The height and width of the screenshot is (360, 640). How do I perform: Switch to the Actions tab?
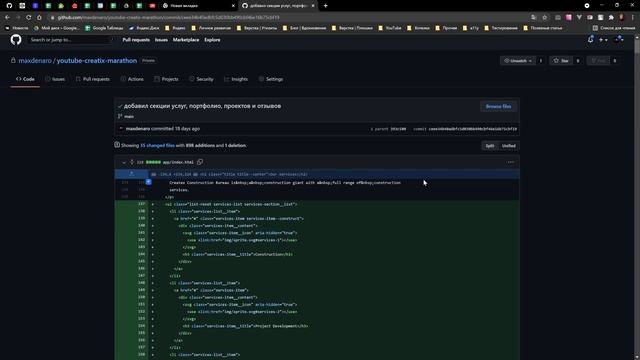pyautogui.click(x=132, y=79)
